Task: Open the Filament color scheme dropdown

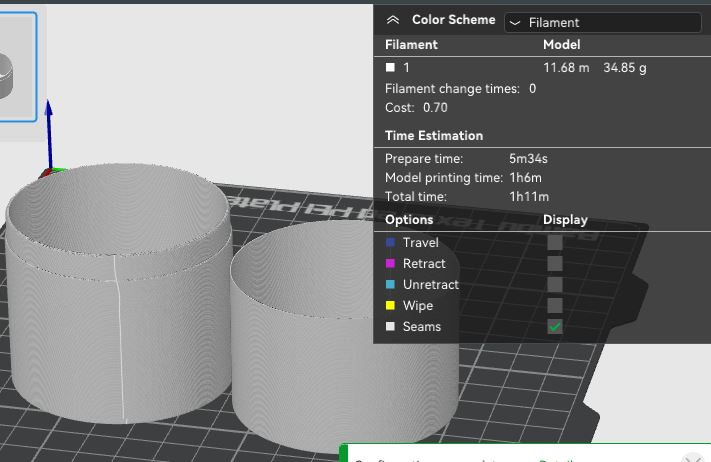Action: click(x=603, y=22)
